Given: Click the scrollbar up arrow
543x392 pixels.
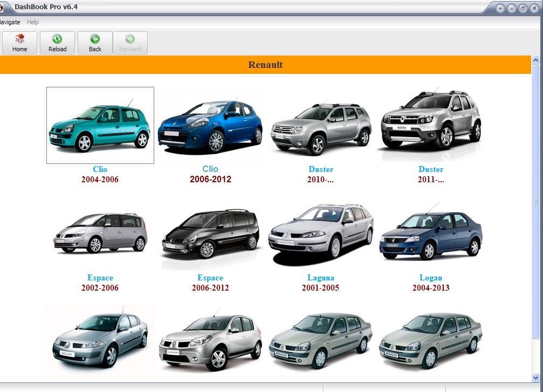Looking at the screenshot, I should point(535,60).
